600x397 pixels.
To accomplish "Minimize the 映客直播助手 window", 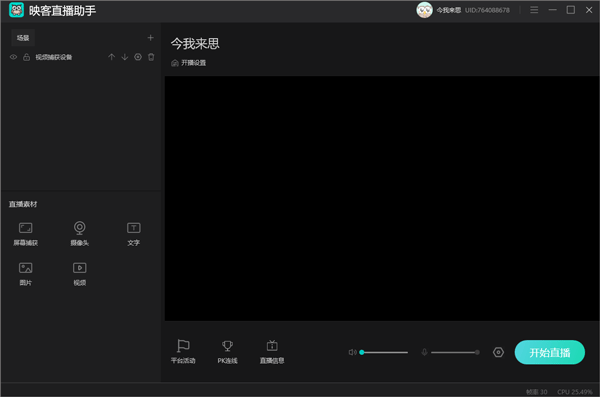I will pos(553,10).
